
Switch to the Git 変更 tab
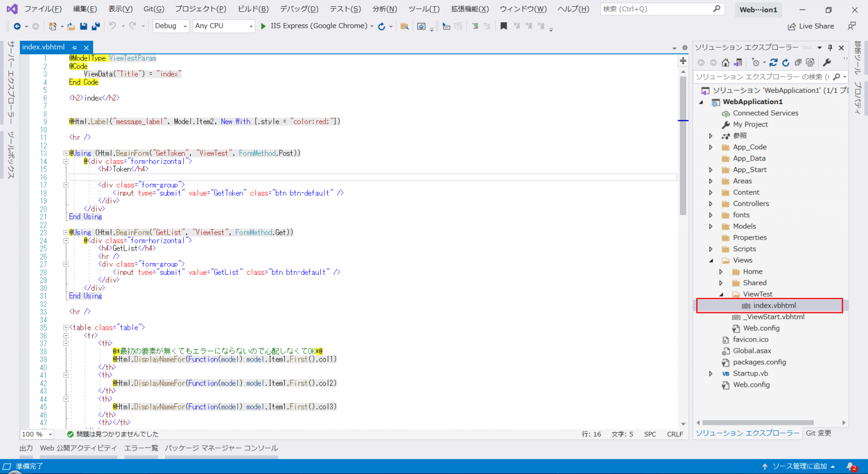click(x=818, y=433)
